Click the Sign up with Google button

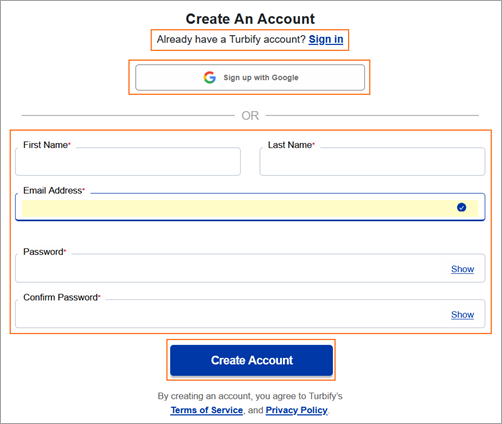coord(250,77)
